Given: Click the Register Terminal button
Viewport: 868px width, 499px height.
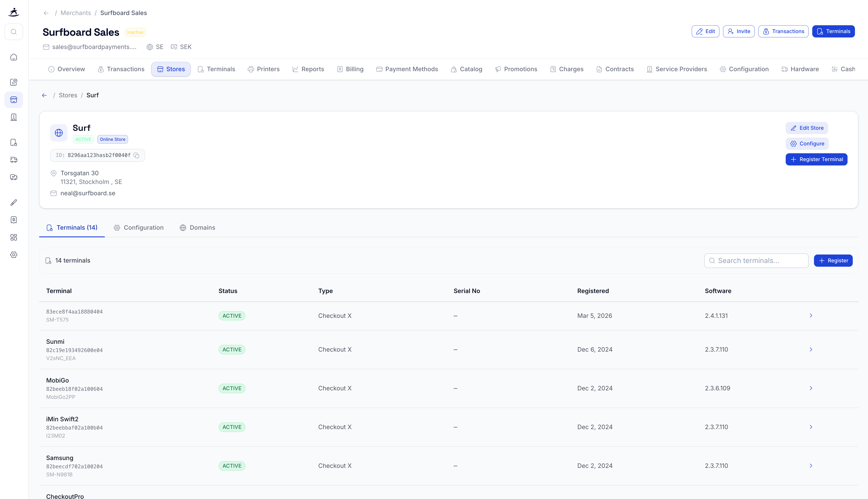Looking at the screenshot, I should pyautogui.click(x=816, y=159).
